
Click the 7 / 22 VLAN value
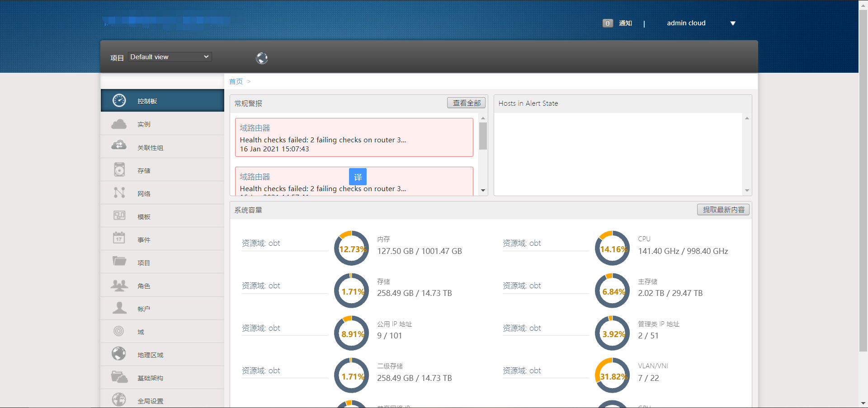pyautogui.click(x=649, y=378)
